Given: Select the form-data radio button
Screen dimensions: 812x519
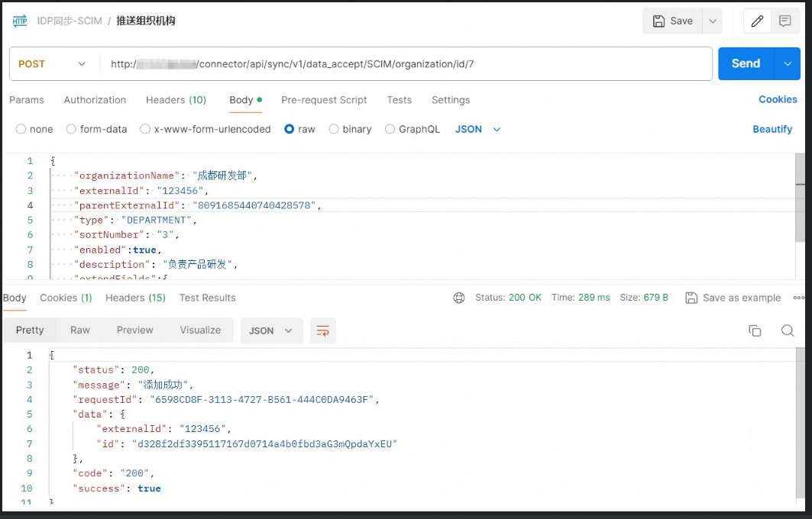Looking at the screenshot, I should coord(71,129).
